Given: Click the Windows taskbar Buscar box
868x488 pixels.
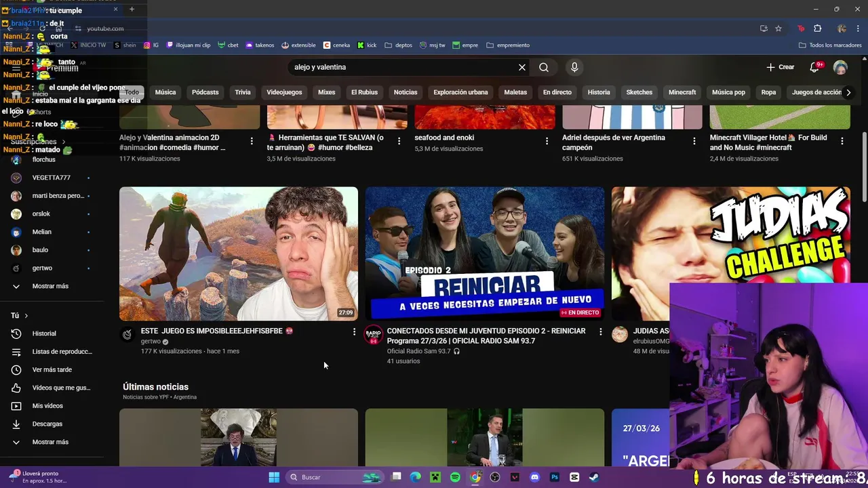Looking at the screenshot, I should tap(335, 477).
